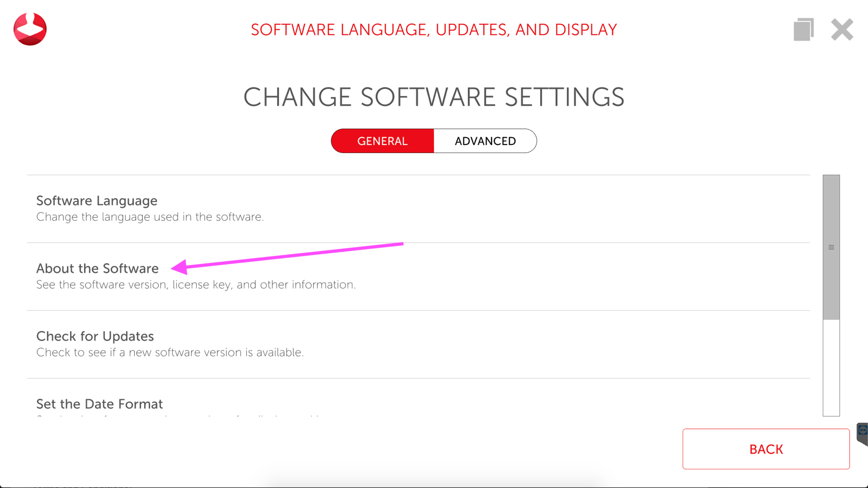Click the gray X close icon

tap(842, 30)
